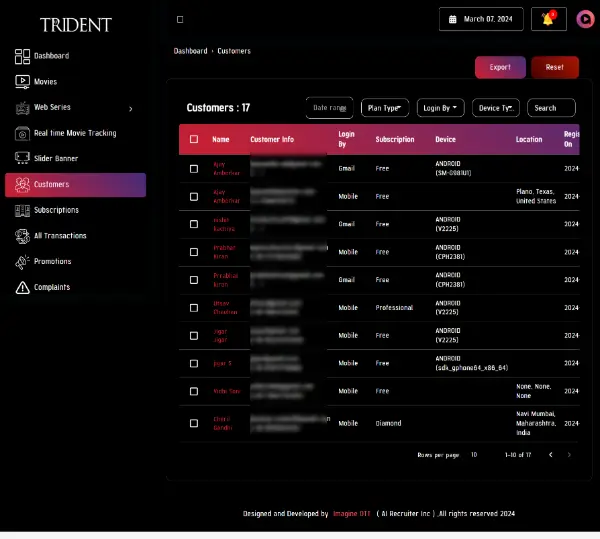
Task: Expand the Web Series submenu arrow
Action: click(131, 108)
